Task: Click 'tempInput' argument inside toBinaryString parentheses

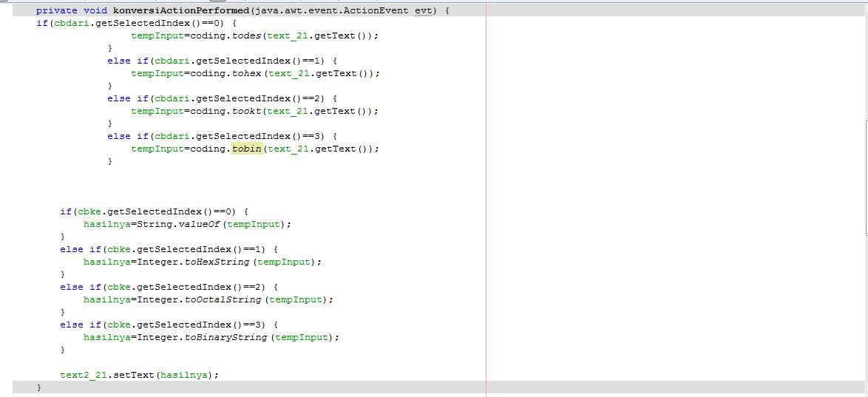Action: point(301,336)
